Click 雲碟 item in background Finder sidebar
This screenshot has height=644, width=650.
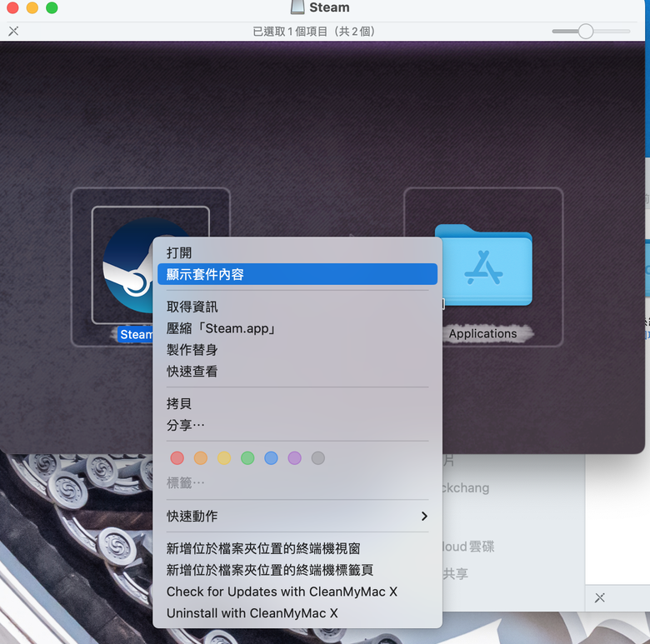pos(468,547)
